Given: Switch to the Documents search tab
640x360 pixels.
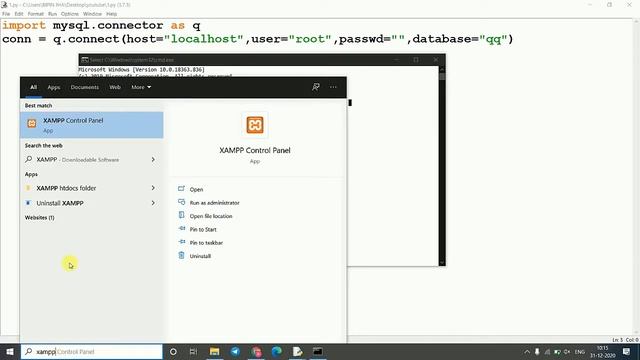Looking at the screenshot, I should 84,87.
